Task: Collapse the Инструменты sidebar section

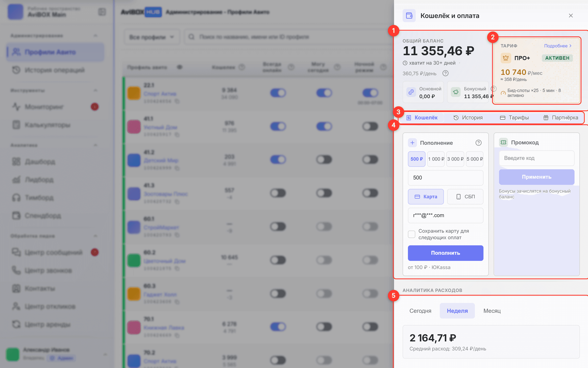Action: 96,91
